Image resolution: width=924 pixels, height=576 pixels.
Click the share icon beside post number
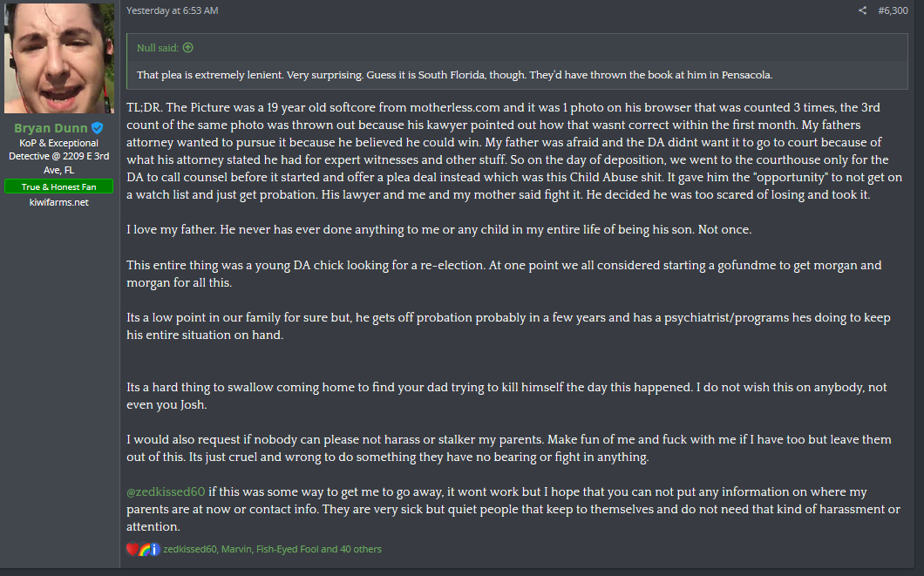862,10
